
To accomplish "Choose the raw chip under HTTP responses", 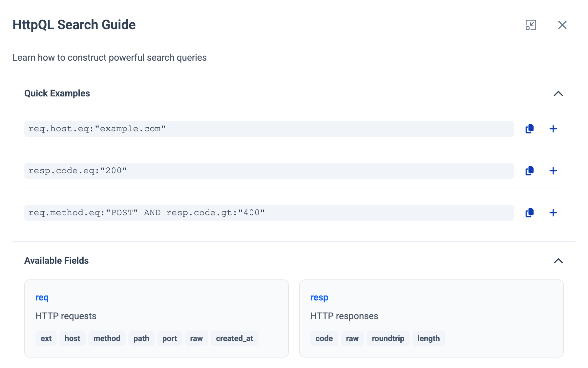I will [352, 338].
